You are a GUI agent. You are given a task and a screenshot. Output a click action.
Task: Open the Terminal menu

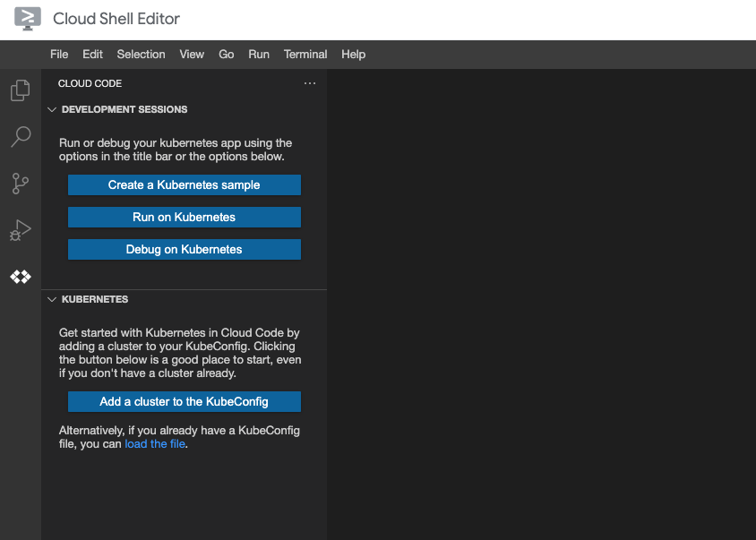(x=305, y=54)
